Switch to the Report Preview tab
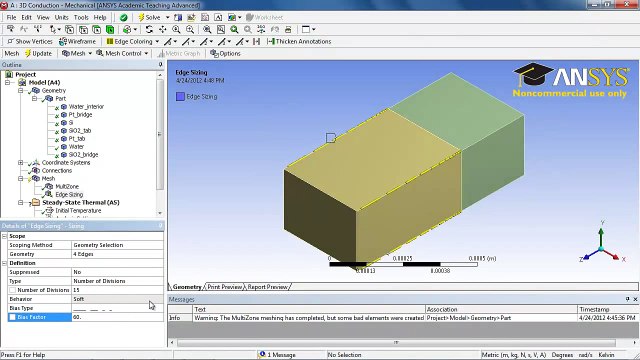The image size is (640, 360). tap(267, 287)
